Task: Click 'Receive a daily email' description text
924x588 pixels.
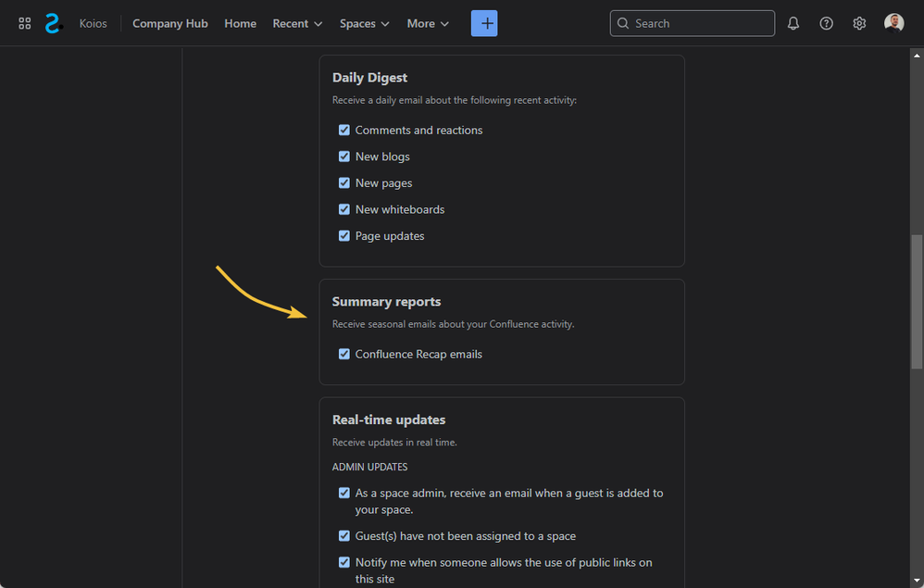Action: tap(455, 100)
